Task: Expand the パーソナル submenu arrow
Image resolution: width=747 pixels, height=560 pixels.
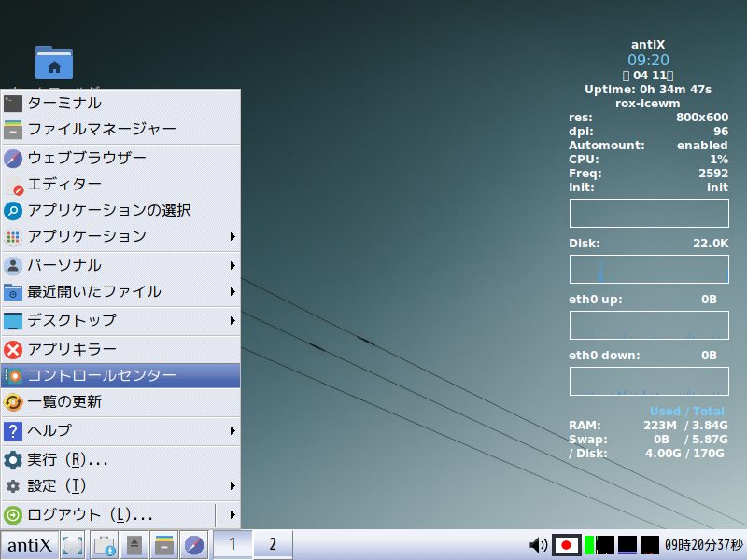Action: point(233,265)
